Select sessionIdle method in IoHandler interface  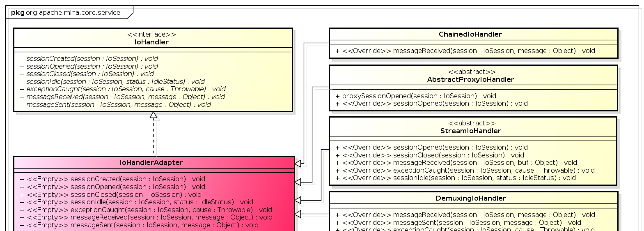(x=112, y=82)
